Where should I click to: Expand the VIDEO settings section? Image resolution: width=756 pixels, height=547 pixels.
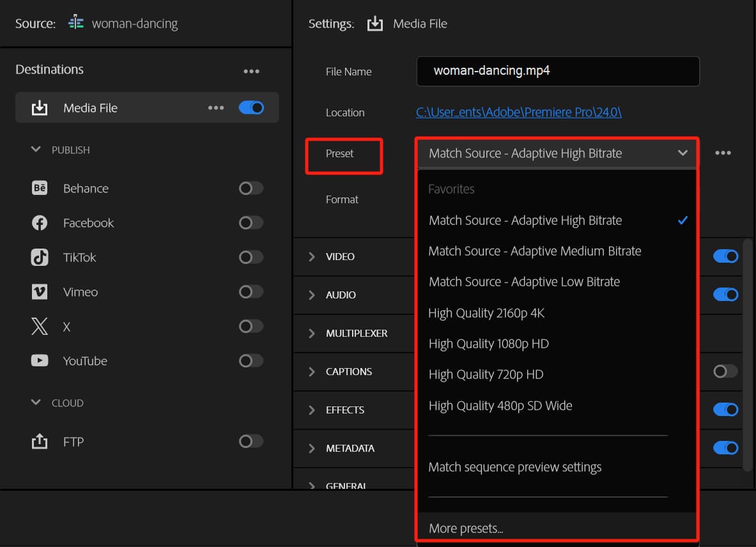(x=311, y=256)
